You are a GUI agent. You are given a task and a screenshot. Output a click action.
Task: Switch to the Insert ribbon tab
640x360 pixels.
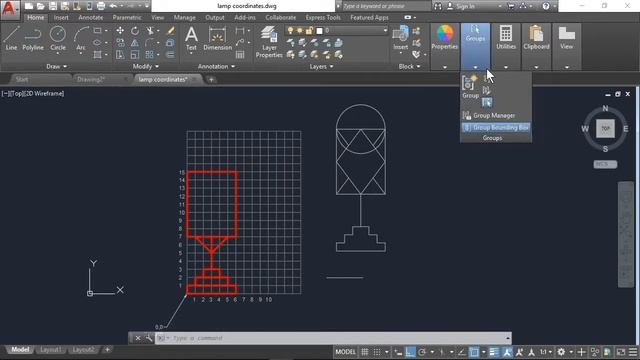61,18
